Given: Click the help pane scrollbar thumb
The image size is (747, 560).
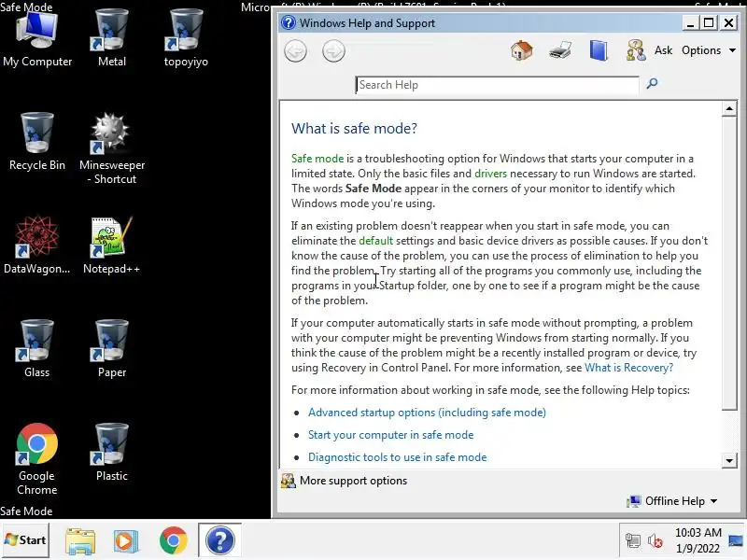Looking at the screenshot, I should pyautogui.click(x=729, y=263).
